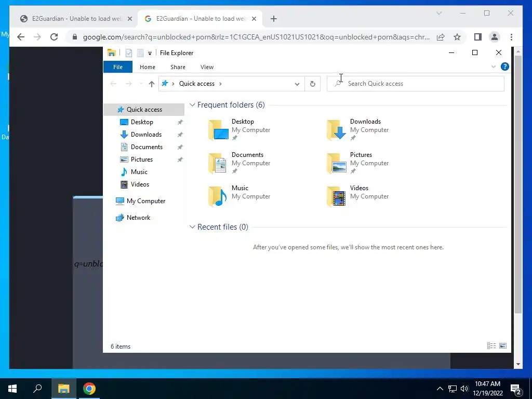Select Desktop in the navigation pane

tap(142, 122)
